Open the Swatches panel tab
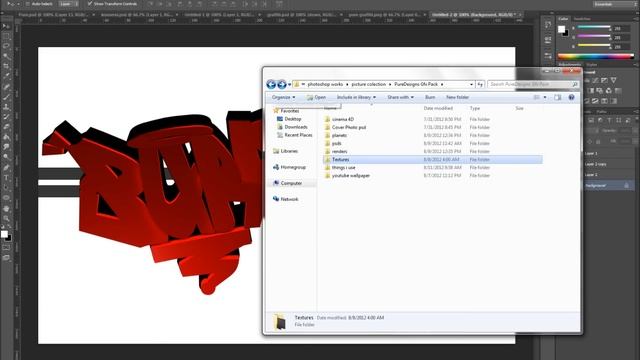 tap(582, 19)
